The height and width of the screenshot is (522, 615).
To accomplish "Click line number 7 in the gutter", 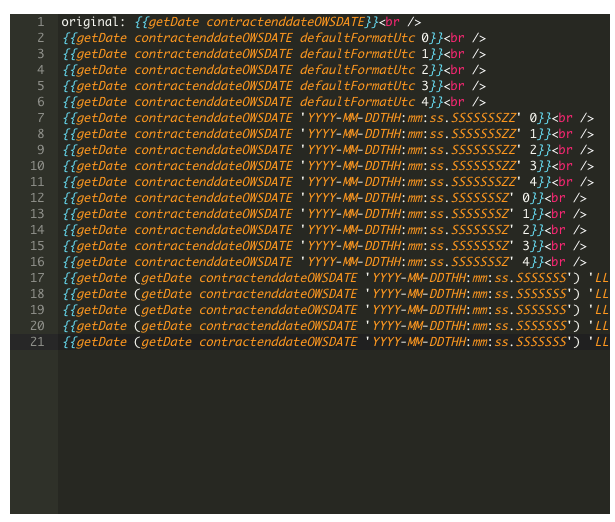I will (41, 118).
